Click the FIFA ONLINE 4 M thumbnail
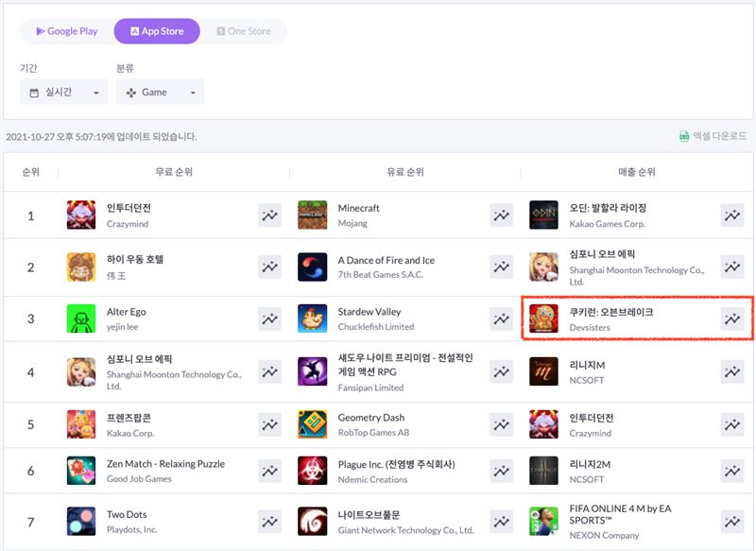 click(x=543, y=522)
